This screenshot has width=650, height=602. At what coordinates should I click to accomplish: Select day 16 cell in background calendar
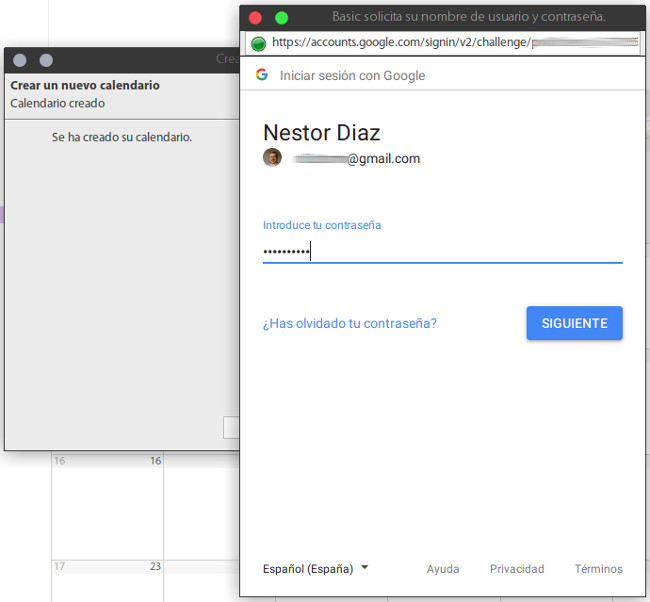[x=107, y=506]
